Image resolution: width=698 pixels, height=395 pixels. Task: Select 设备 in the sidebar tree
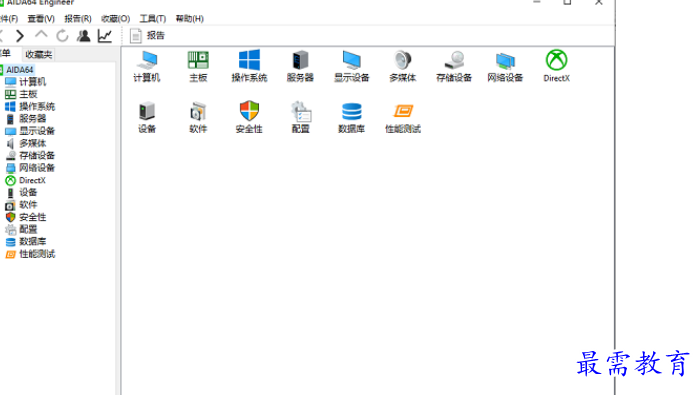[21, 192]
